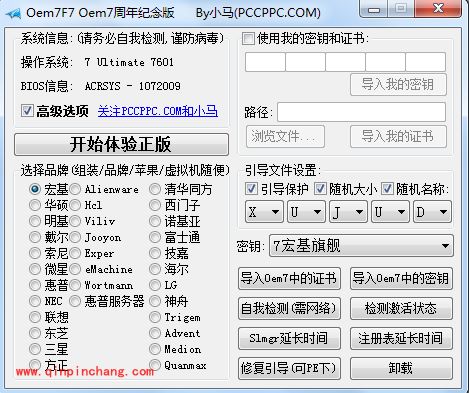
Task: Select the 戴尔 brand radio button
Action: point(35,237)
